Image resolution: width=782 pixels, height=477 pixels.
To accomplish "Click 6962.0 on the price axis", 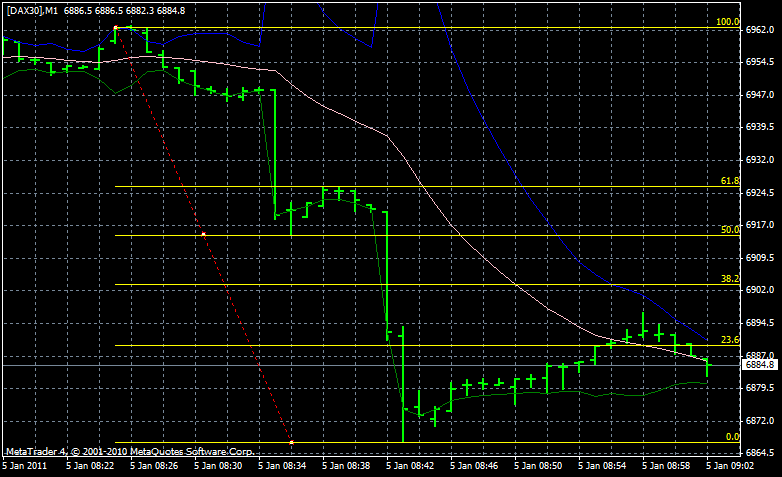I will [x=760, y=30].
